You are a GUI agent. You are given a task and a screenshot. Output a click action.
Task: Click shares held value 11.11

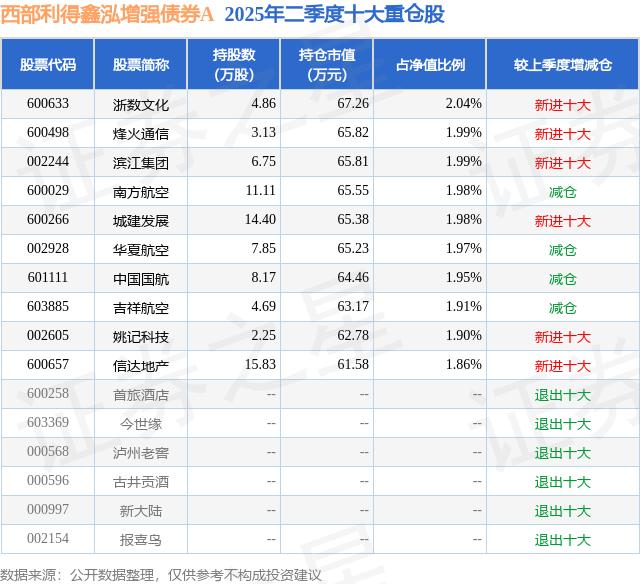[260, 191]
